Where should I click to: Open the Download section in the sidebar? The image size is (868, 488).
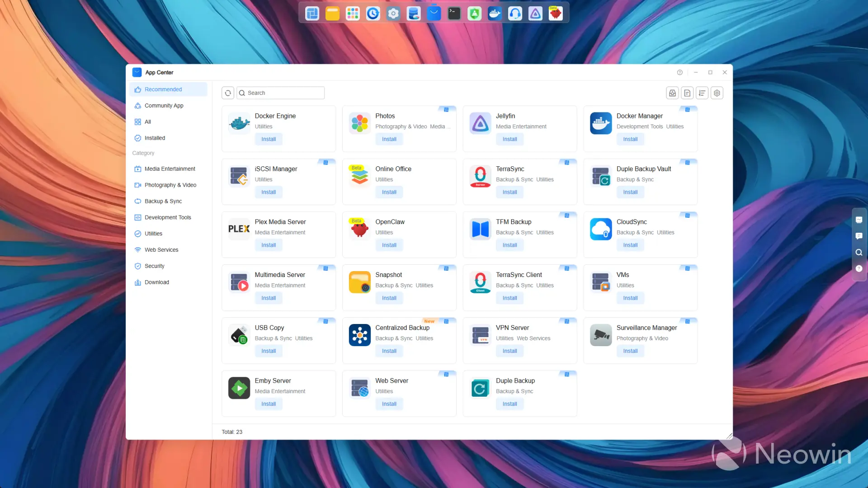click(x=169, y=282)
